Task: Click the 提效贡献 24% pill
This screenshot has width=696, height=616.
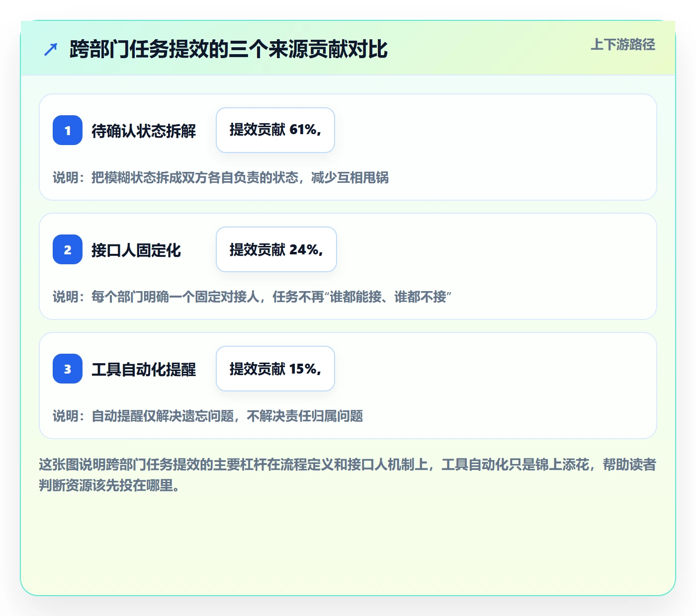Action: [x=276, y=249]
